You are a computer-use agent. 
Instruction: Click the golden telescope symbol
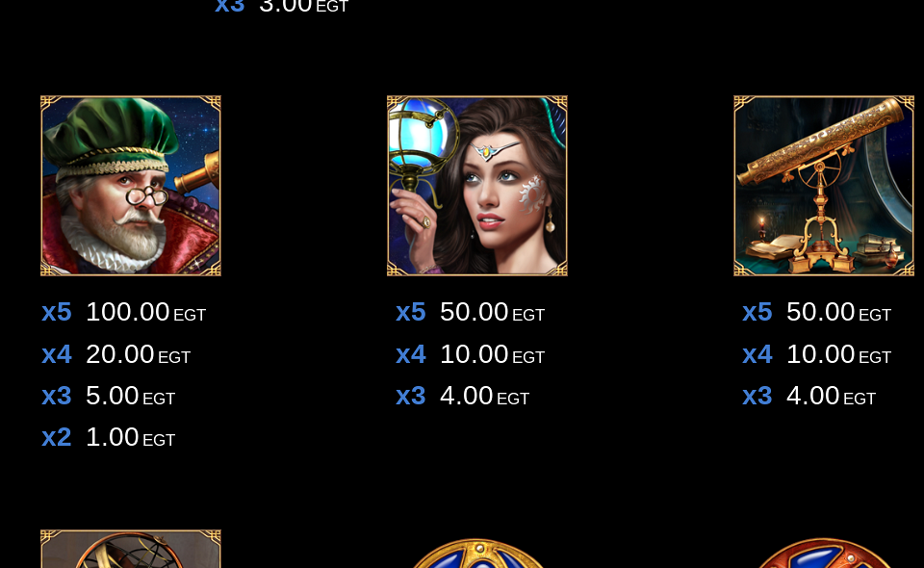coord(823,186)
